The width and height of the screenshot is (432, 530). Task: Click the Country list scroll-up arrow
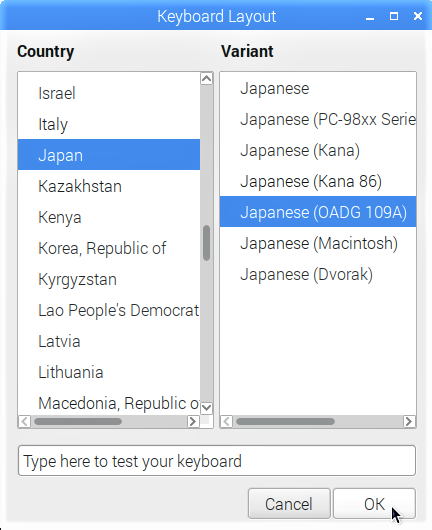pyautogui.click(x=207, y=79)
